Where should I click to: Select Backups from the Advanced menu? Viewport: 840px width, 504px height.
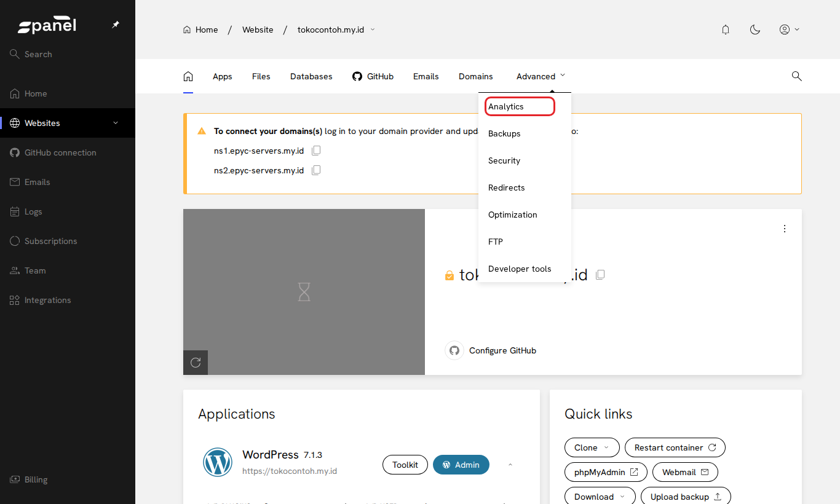(x=504, y=133)
